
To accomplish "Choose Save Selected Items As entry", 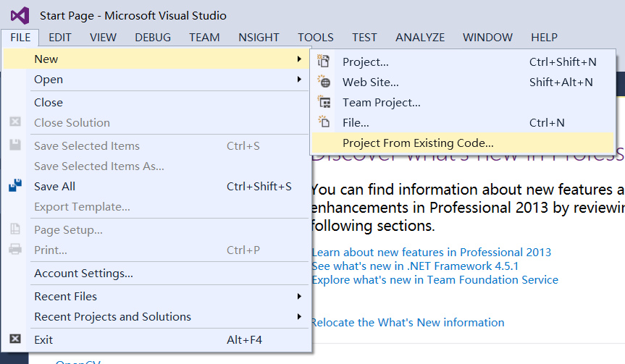I will (x=157, y=166).
